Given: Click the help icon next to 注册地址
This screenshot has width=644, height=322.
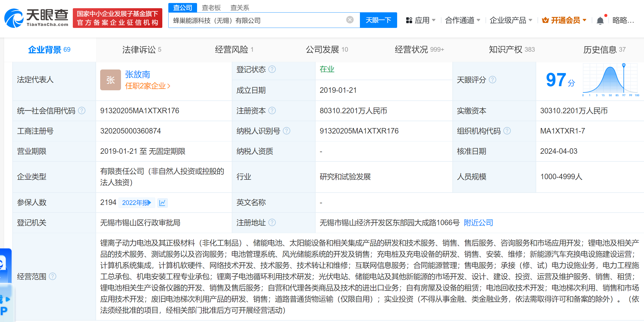Looking at the screenshot, I should [x=272, y=222].
